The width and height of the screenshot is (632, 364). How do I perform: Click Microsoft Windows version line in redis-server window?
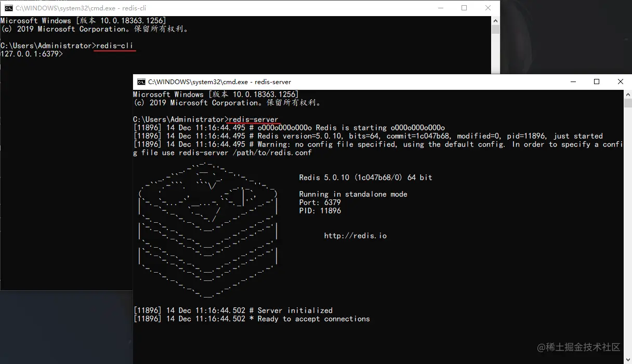pos(216,95)
